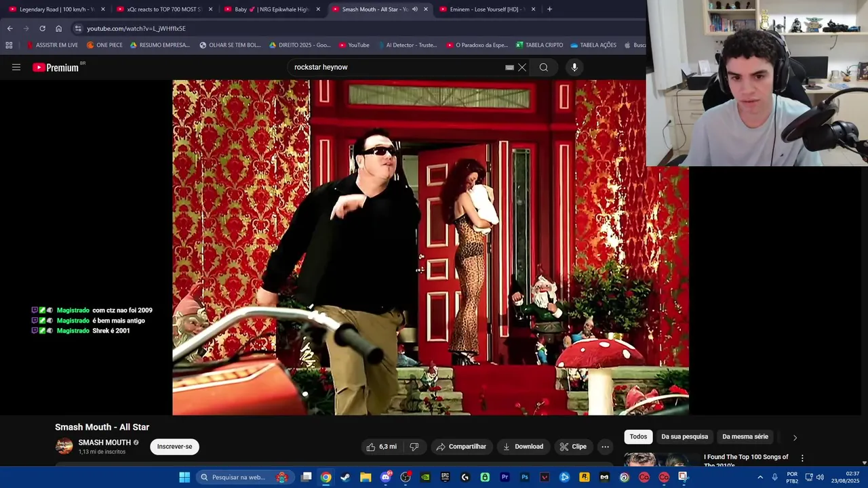This screenshot has height=488, width=868.
Task: Open the system volume speaker icon
Action: point(820,477)
